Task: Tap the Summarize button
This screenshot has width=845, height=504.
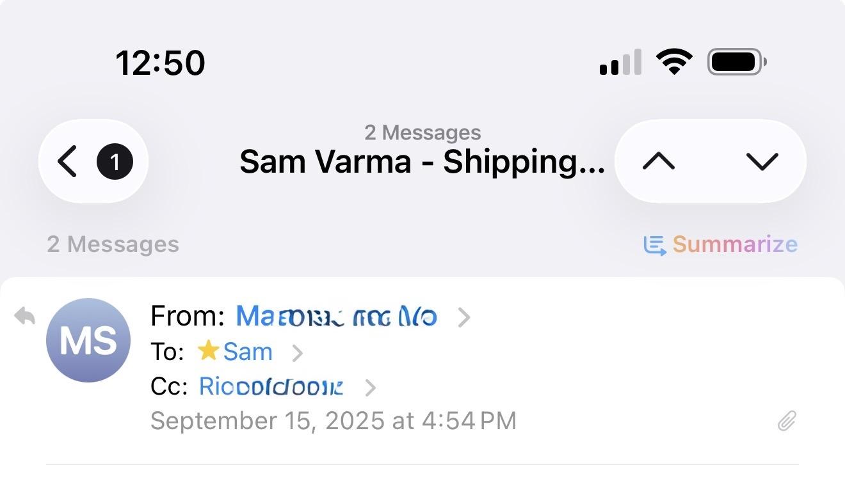Action: coord(734,244)
